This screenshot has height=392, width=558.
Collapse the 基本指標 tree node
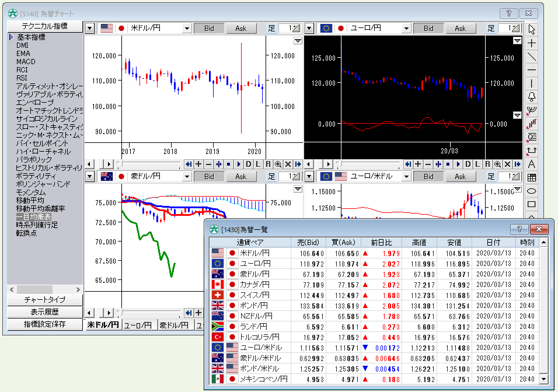[x=12, y=37]
